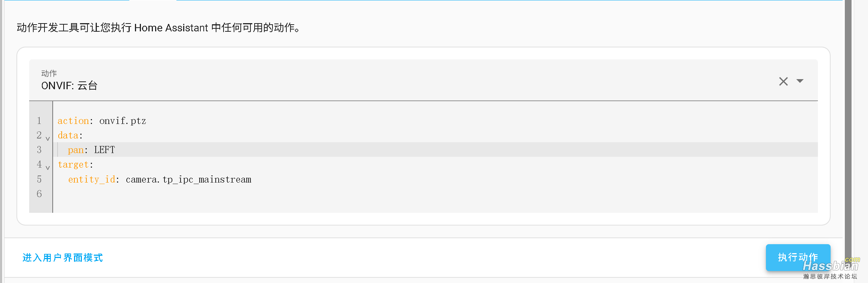Place cursor on onvif.ptz value
The height and width of the screenshot is (283, 868).
click(123, 121)
